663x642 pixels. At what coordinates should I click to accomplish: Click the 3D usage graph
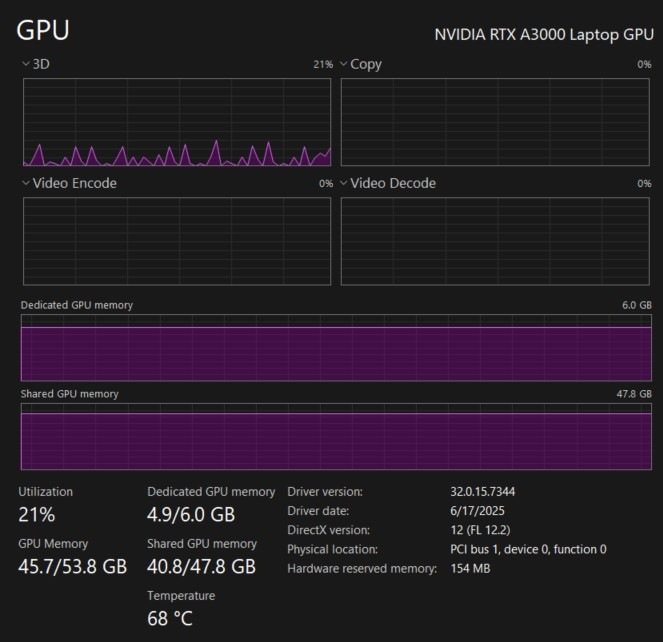pos(177,122)
